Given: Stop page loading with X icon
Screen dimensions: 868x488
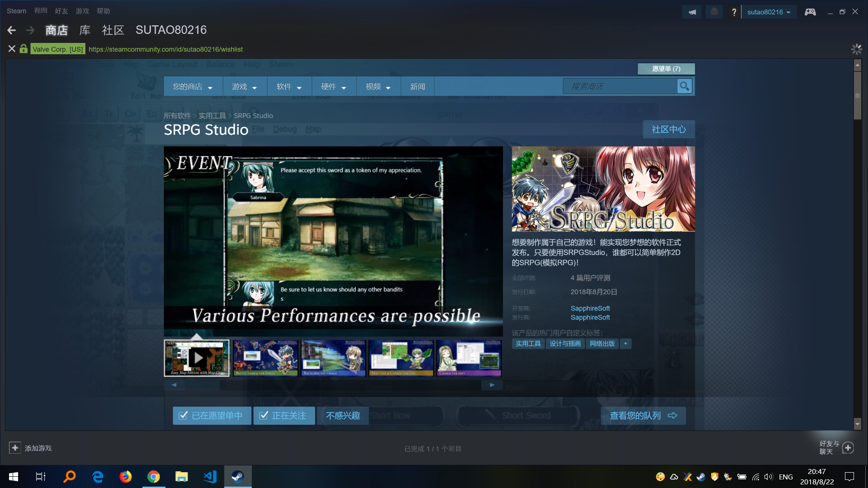Looking at the screenshot, I should [x=12, y=49].
